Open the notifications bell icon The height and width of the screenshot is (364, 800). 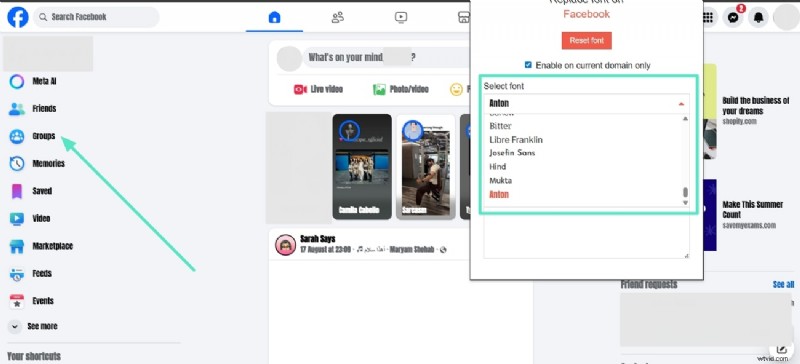pos(759,18)
